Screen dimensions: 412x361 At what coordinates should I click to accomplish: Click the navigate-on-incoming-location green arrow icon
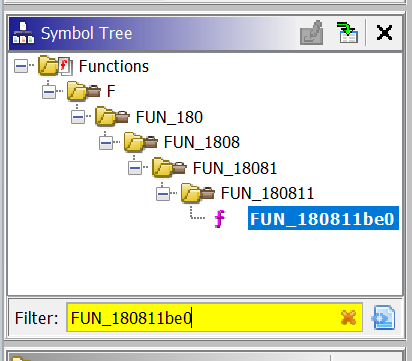click(x=348, y=33)
